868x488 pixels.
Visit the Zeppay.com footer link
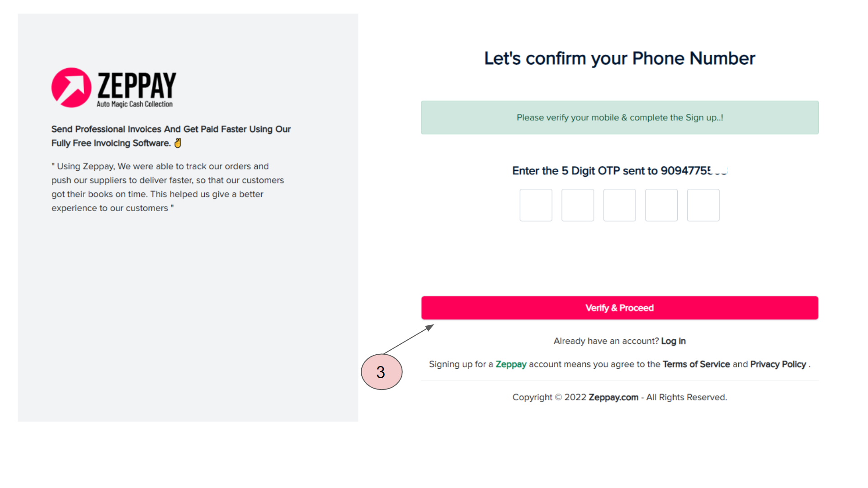[613, 397]
